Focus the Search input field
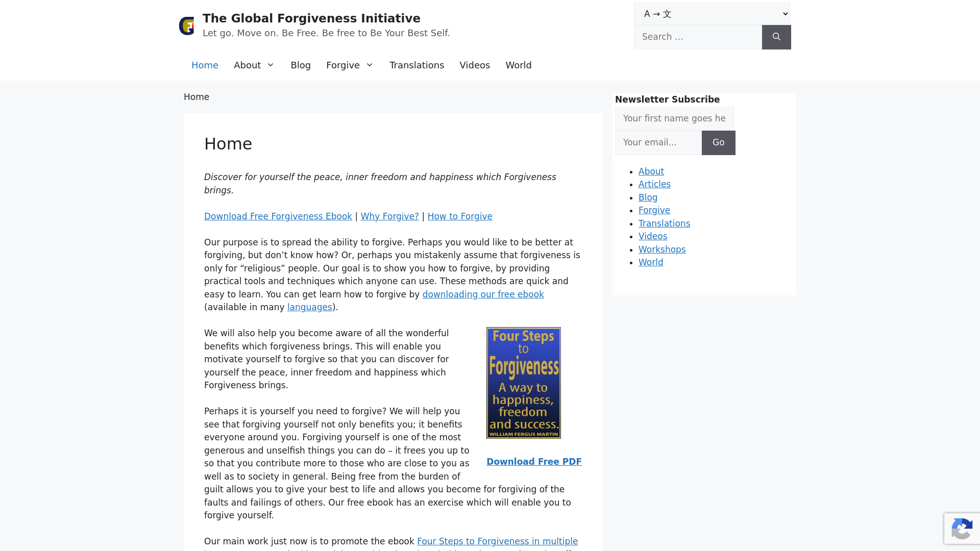 [x=698, y=37]
